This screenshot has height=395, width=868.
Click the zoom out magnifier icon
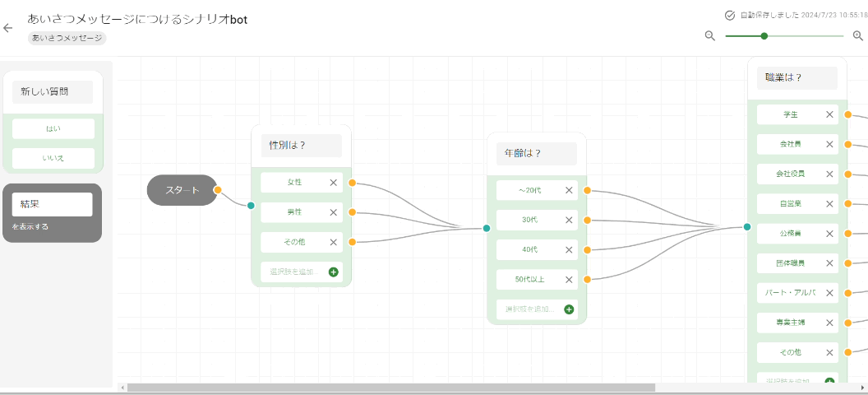click(710, 35)
